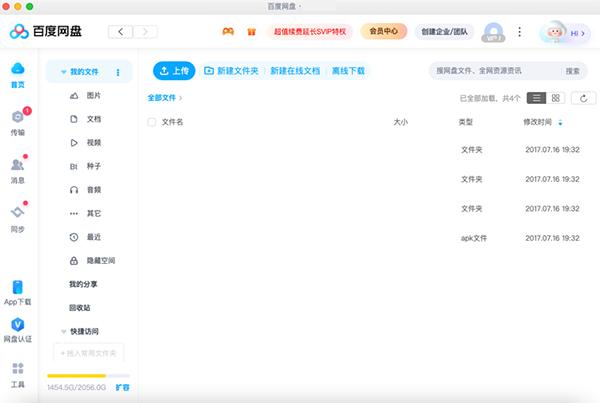
Task: Open the 传输 transfer section
Action: pyautogui.click(x=18, y=122)
